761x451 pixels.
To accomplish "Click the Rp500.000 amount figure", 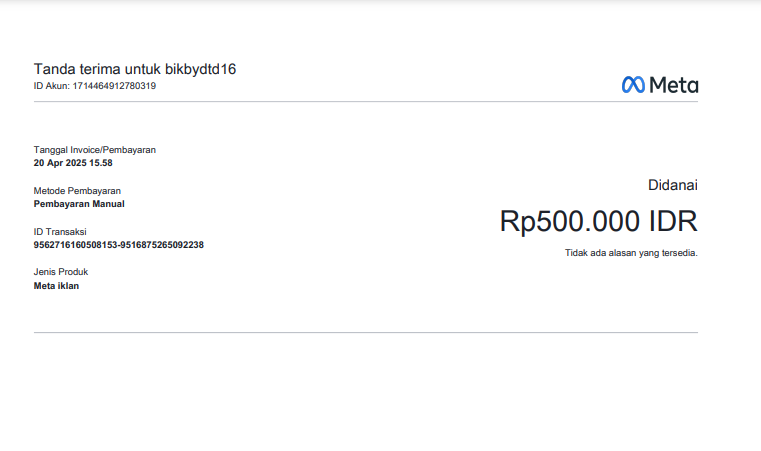I will point(570,221).
